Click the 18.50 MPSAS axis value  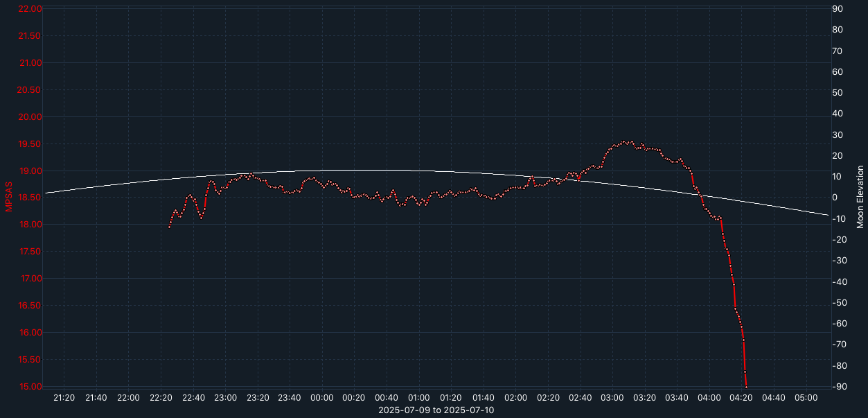tap(30, 198)
